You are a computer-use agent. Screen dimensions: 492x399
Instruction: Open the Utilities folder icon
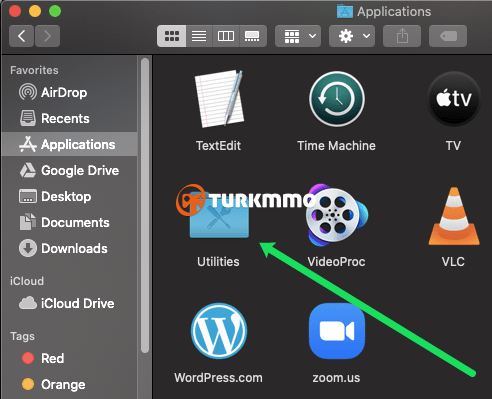tap(219, 214)
